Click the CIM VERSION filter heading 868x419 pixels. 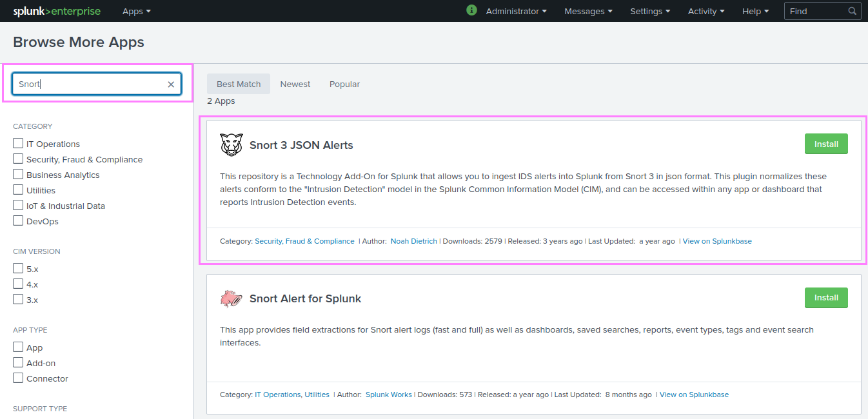37,251
